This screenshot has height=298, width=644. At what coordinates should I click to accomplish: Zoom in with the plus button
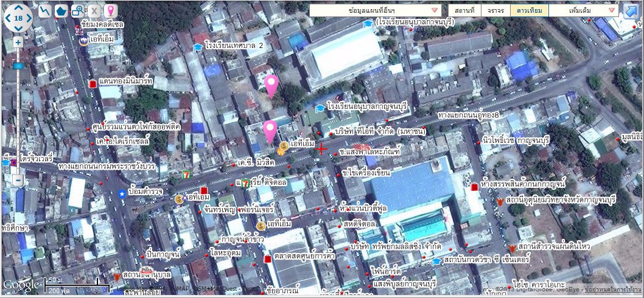(x=18, y=42)
